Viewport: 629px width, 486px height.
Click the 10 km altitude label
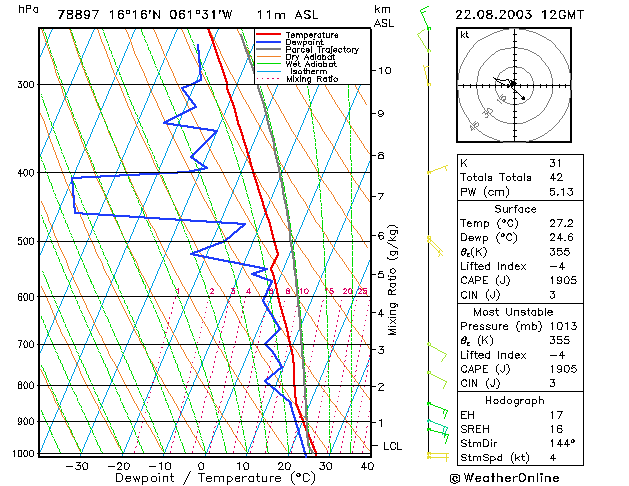pyautogui.click(x=384, y=71)
